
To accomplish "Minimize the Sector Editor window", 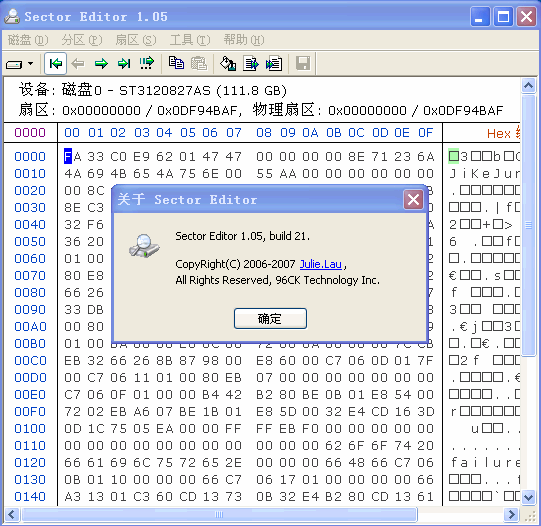I will 480,16.
